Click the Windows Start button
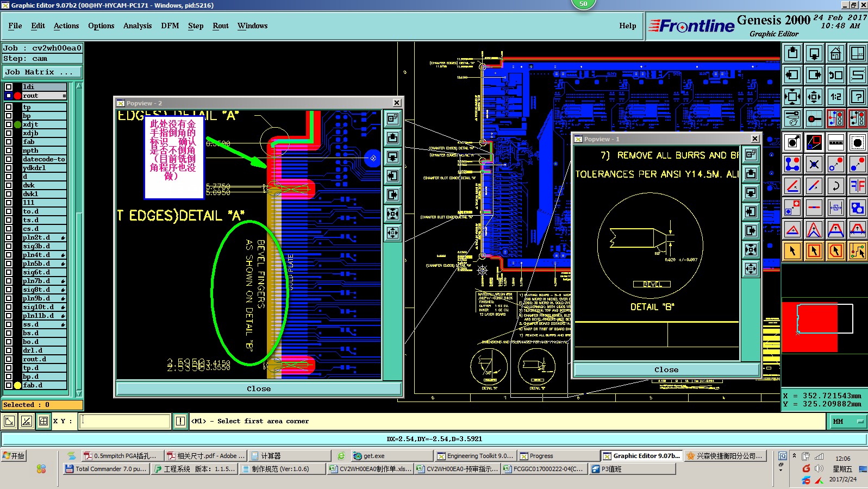 click(14, 456)
